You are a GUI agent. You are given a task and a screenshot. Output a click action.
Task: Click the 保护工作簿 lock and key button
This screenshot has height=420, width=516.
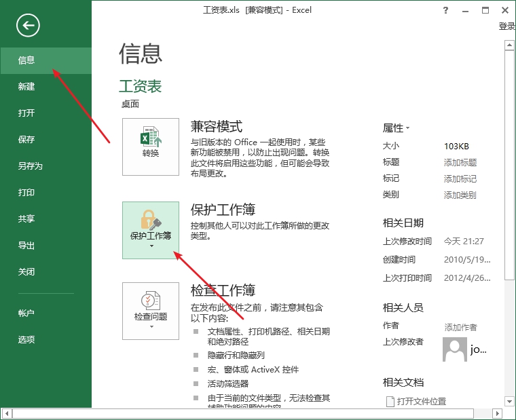(x=151, y=230)
